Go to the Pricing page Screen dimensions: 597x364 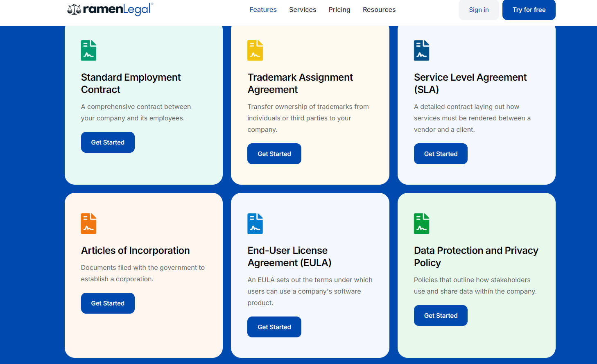339,10
